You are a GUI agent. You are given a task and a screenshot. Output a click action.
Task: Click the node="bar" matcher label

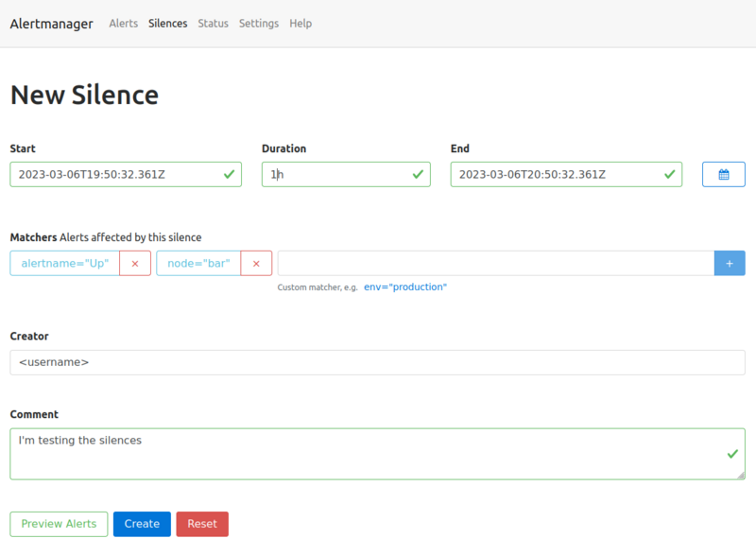click(x=198, y=264)
